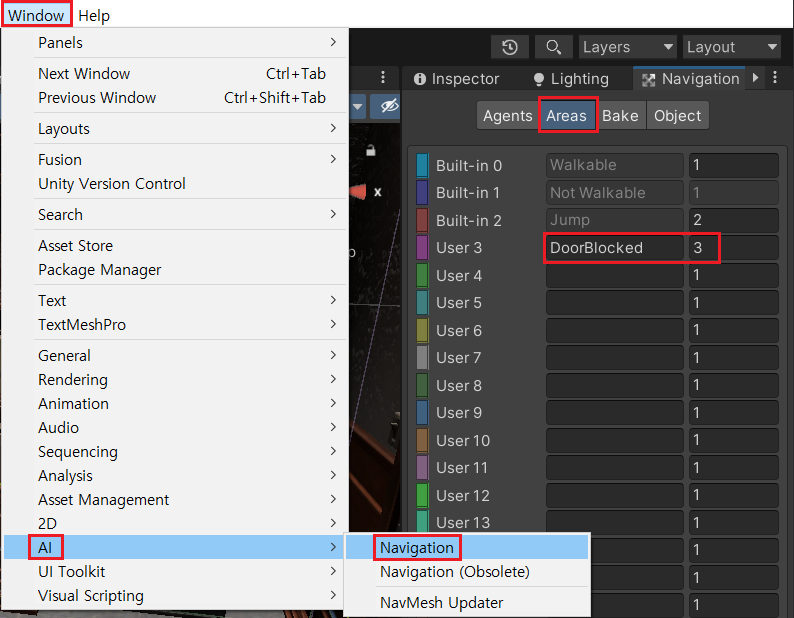
Task: Edit the DoorBlocked area name field
Action: (615, 248)
